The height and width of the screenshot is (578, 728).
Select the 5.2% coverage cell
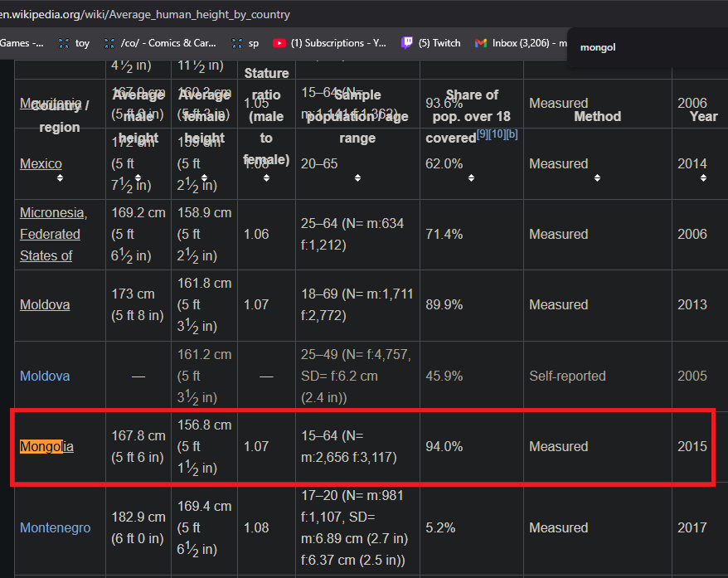click(x=472, y=528)
